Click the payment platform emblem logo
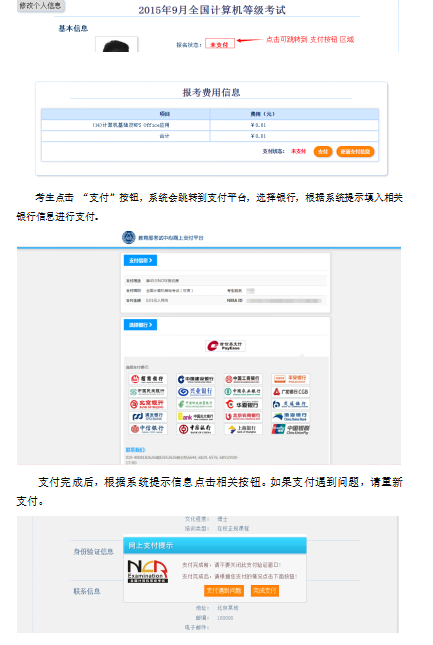 (129, 237)
